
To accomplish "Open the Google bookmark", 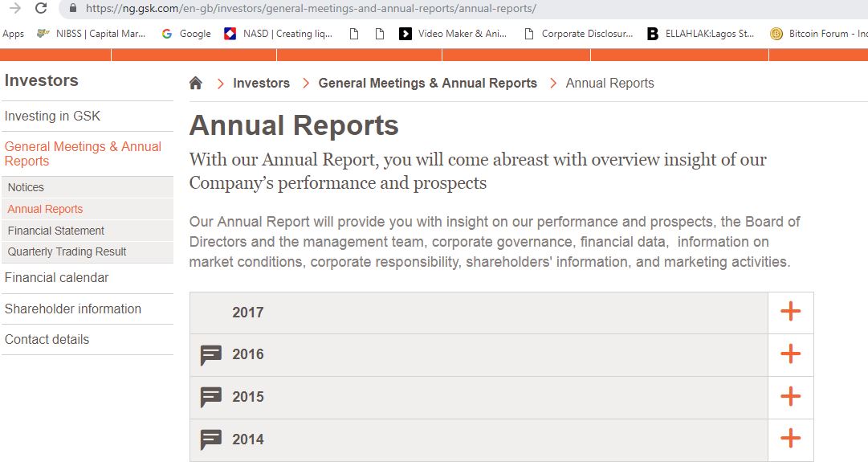I will pos(186,34).
